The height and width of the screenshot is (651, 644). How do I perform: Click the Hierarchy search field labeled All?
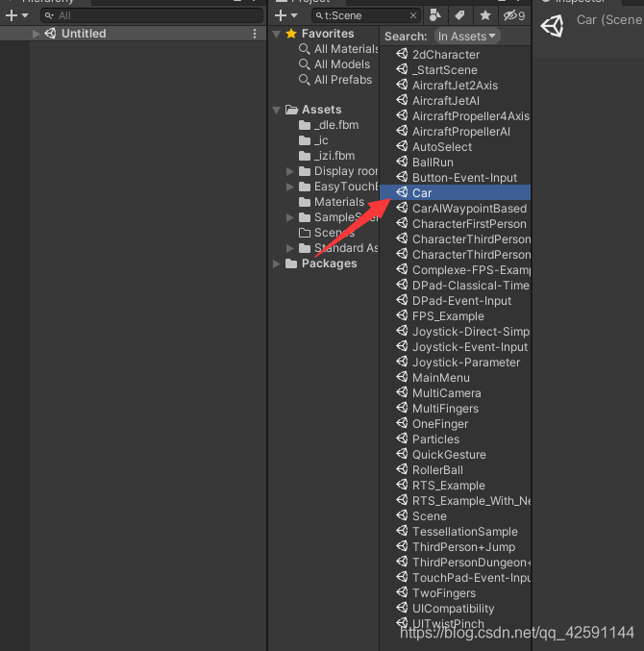coord(152,15)
